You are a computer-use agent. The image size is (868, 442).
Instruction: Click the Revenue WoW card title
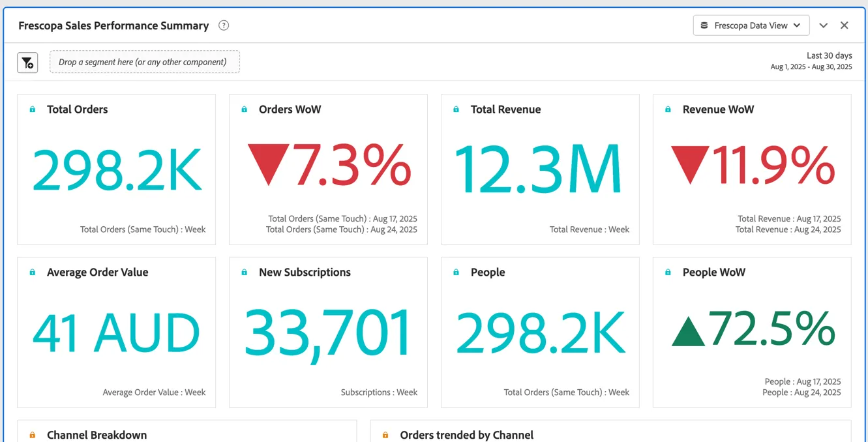pos(718,110)
